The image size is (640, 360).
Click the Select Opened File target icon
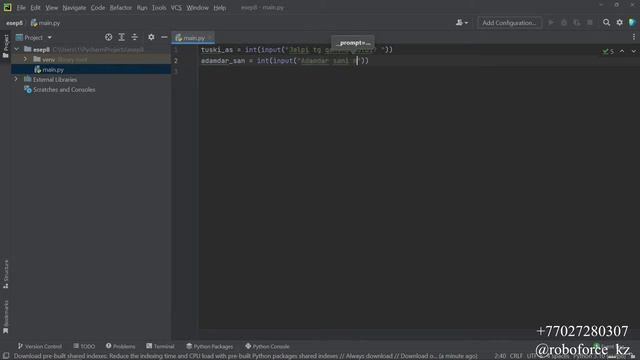[x=108, y=37]
